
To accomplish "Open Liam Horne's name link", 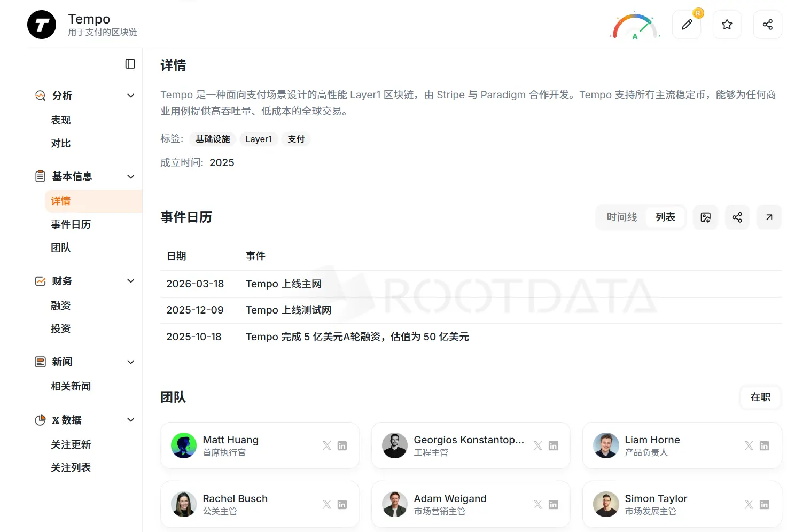I will [652, 440].
